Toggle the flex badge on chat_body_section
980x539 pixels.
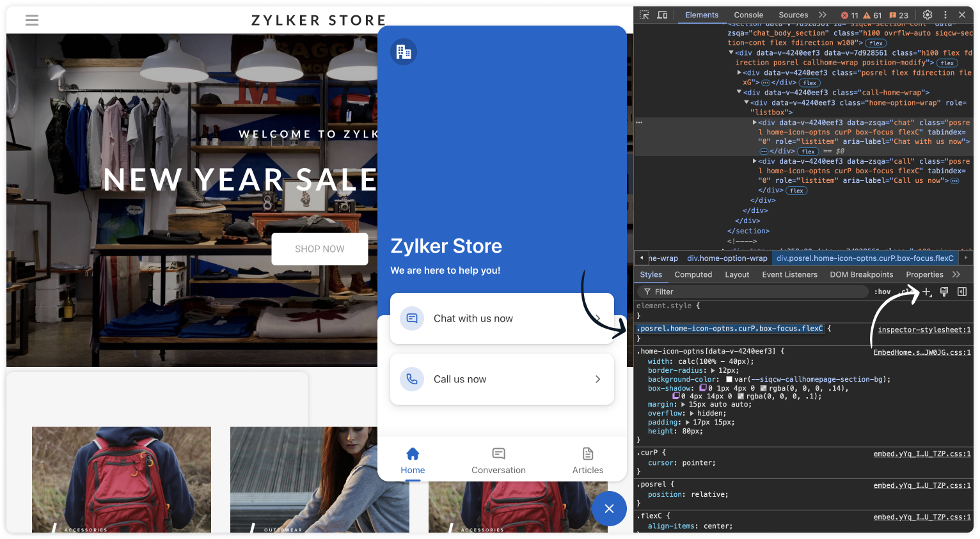[x=876, y=43]
